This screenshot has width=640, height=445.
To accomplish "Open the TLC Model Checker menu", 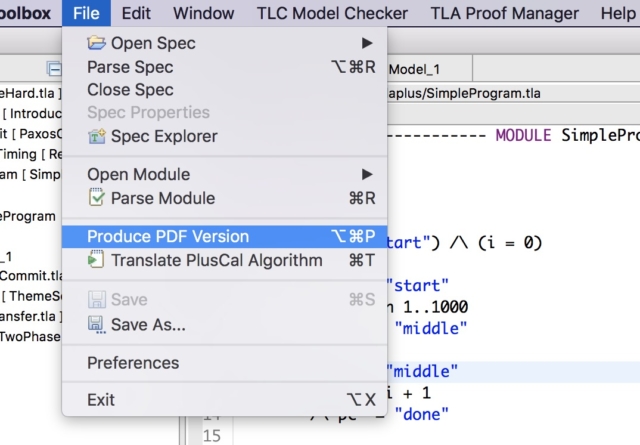I will (332, 13).
